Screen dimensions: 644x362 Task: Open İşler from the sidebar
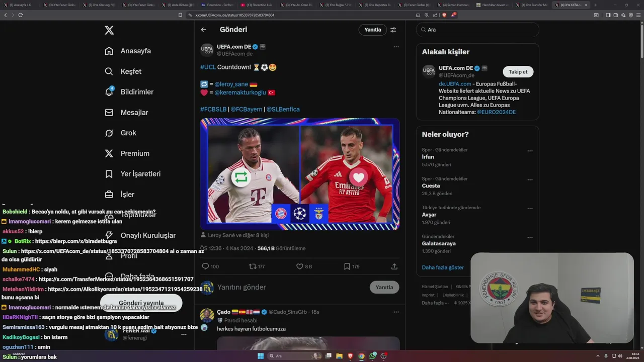(x=119, y=194)
